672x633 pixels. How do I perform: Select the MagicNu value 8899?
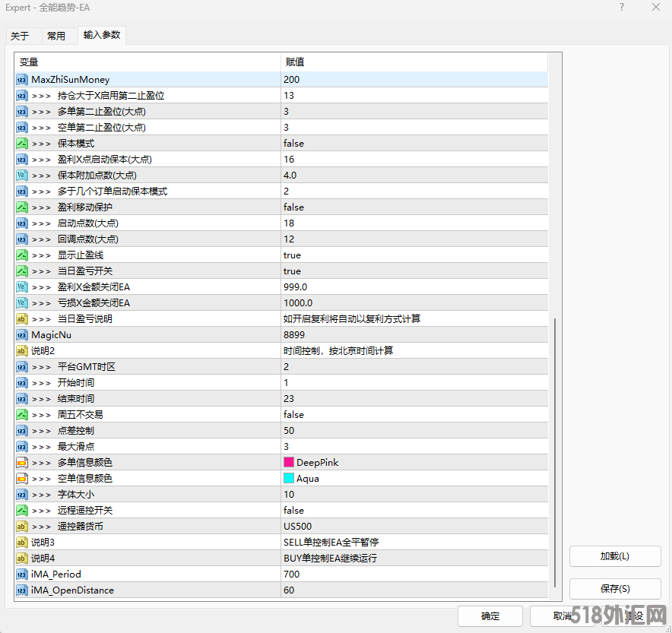(294, 335)
